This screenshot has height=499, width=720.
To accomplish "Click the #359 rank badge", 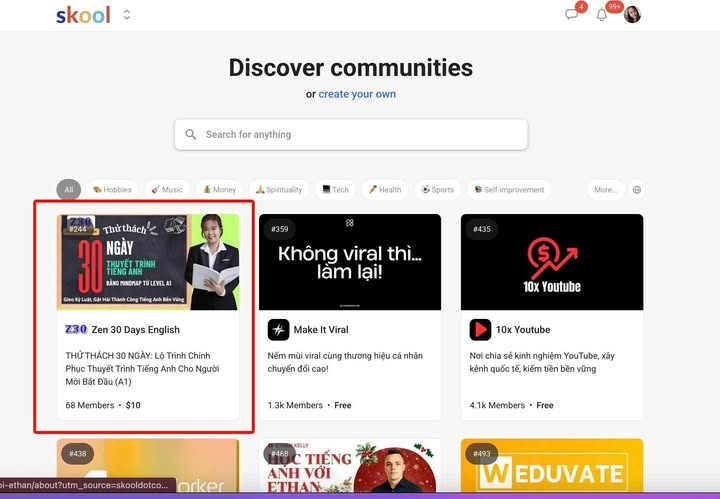I will [x=280, y=229].
